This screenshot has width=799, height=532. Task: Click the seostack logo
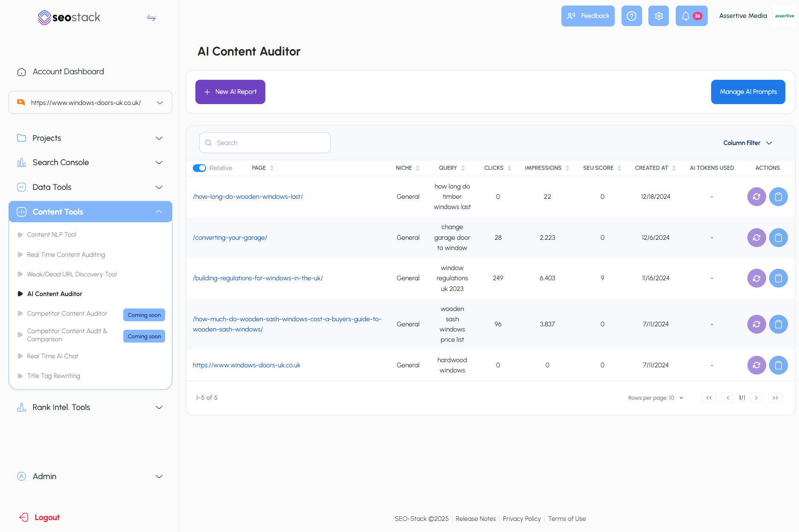point(69,17)
